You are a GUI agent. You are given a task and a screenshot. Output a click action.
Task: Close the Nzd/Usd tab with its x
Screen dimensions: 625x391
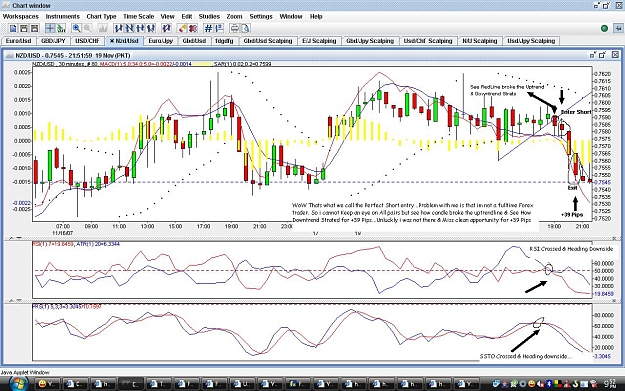coord(112,41)
